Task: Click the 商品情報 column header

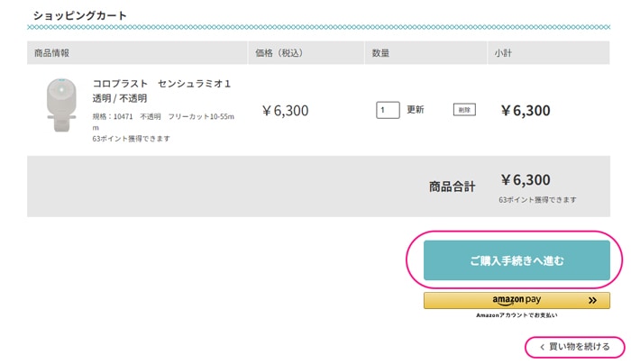Action: (x=51, y=54)
